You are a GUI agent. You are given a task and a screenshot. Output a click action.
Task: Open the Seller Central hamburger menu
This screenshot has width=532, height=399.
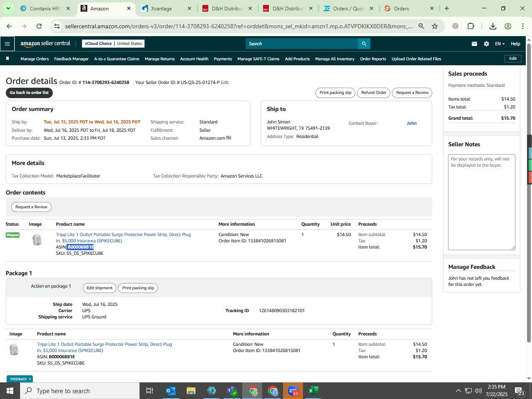click(x=7, y=44)
